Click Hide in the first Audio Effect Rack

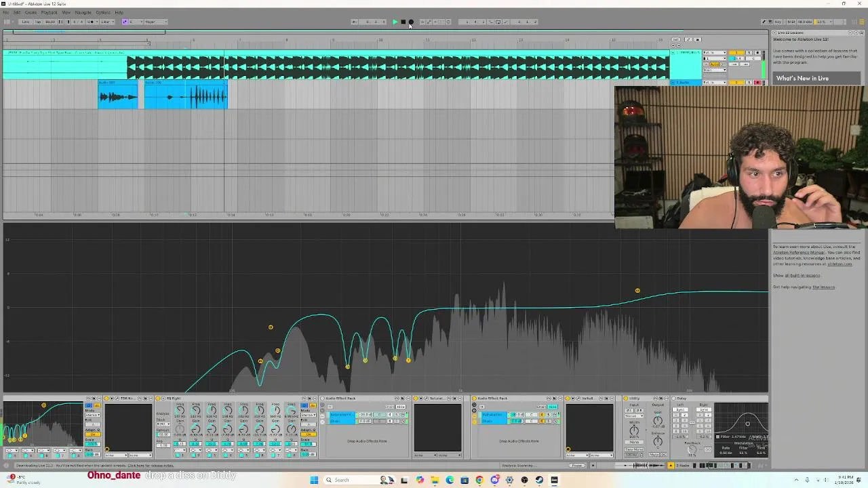(401, 407)
